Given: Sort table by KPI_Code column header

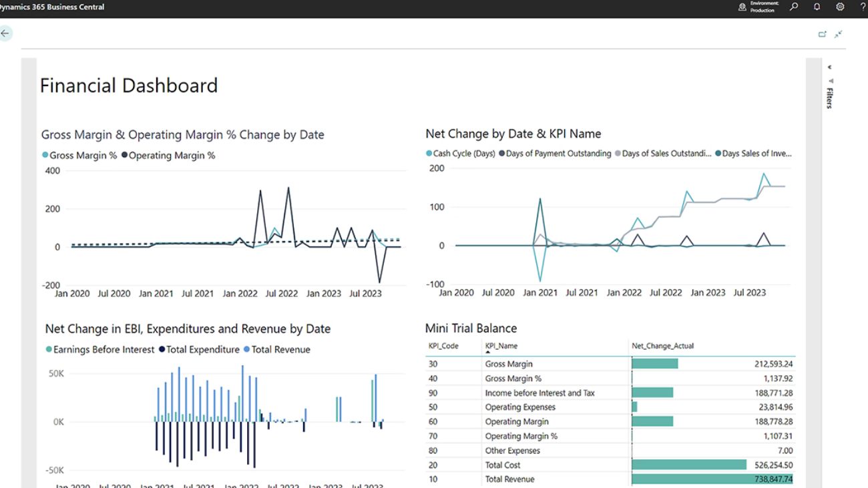Looking at the screenshot, I should [x=443, y=346].
